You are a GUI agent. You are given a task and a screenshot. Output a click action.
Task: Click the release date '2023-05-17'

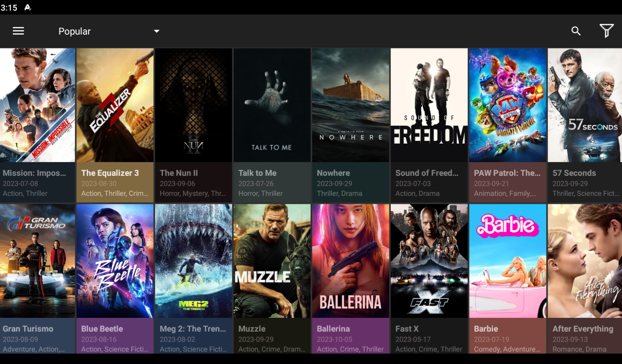point(413,339)
